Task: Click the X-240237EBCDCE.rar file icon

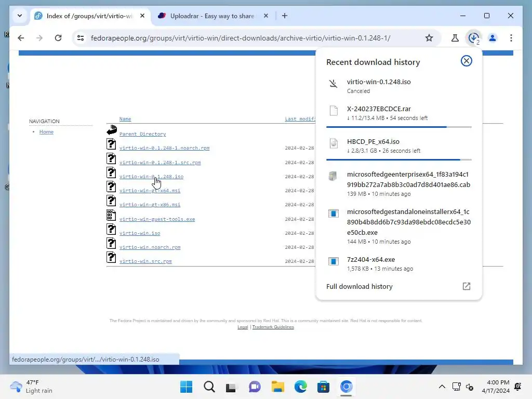Action: tap(334, 111)
